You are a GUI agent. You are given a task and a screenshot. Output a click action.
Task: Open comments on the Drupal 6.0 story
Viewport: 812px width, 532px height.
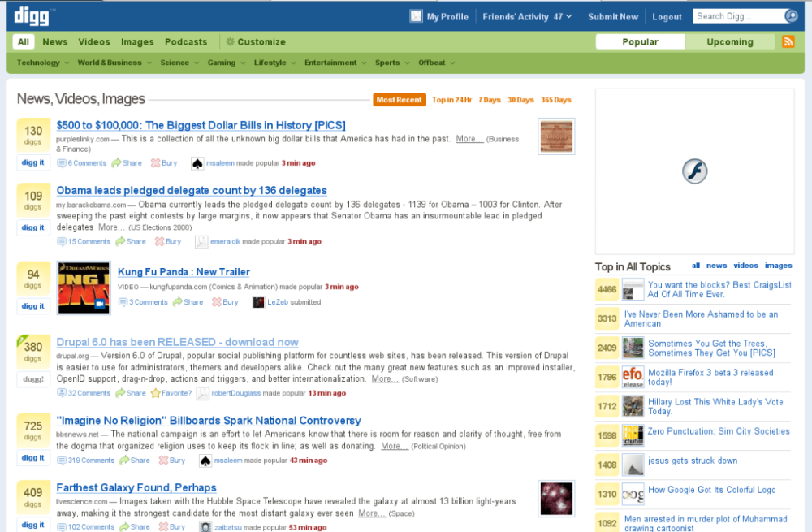point(86,392)
